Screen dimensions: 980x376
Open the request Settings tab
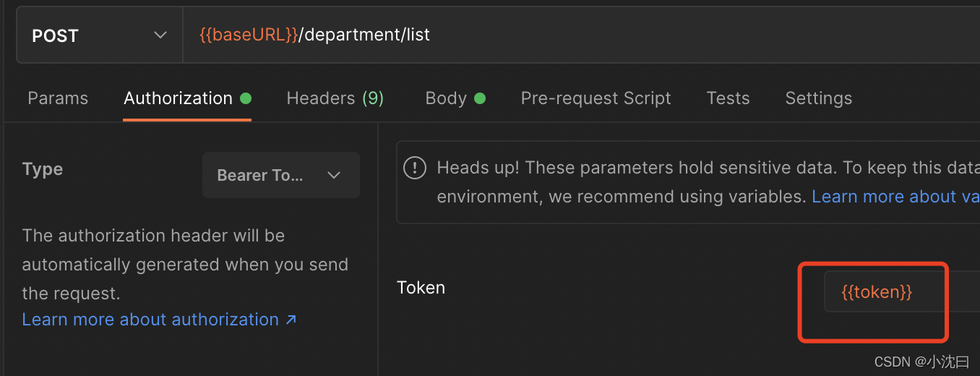click(818, 98)
